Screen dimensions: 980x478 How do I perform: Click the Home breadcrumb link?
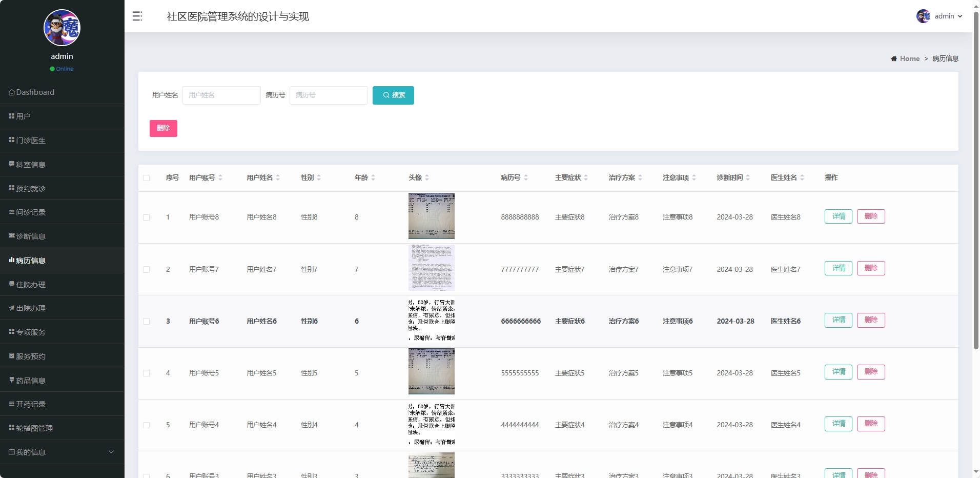(x=909, y=59)
